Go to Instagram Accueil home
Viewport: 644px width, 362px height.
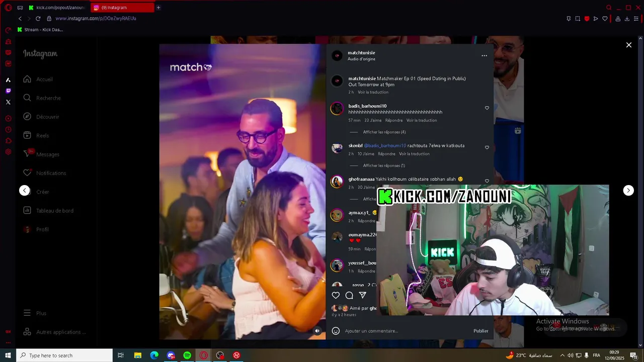[38, 79]
